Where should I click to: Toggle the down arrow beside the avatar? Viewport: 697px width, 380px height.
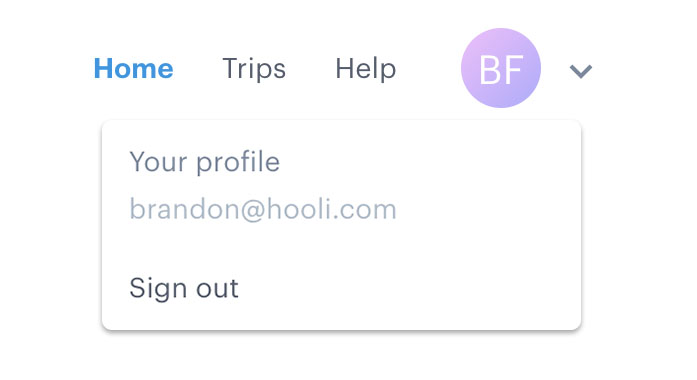tap(581, 71)
